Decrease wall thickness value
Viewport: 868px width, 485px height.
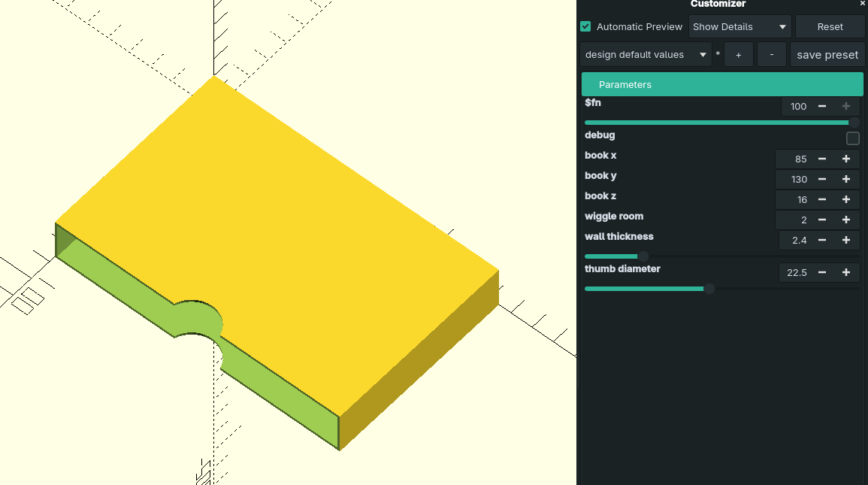click(x=822, y=241)
